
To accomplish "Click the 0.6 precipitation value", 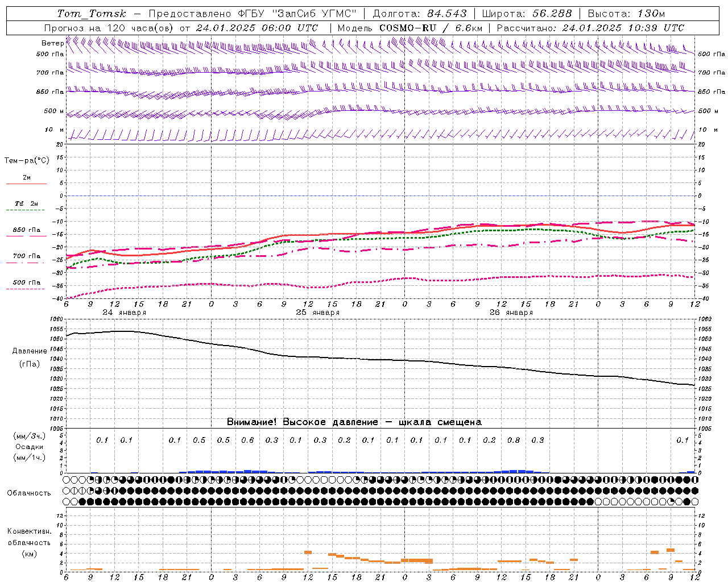I will tap(247, 440).
